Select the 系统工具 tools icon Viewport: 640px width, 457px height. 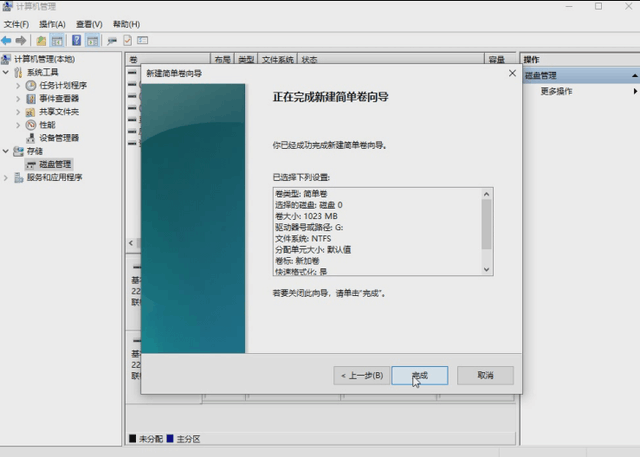point(18,73)
